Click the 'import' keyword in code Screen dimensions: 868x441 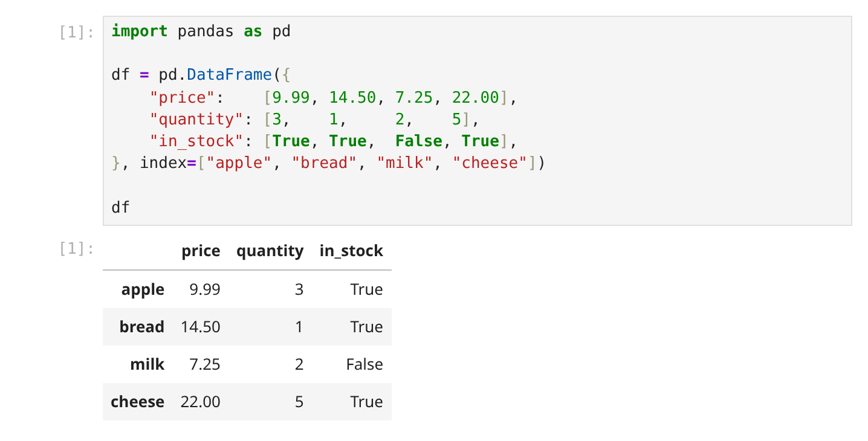pyautogui.click(x=140, y=31)
